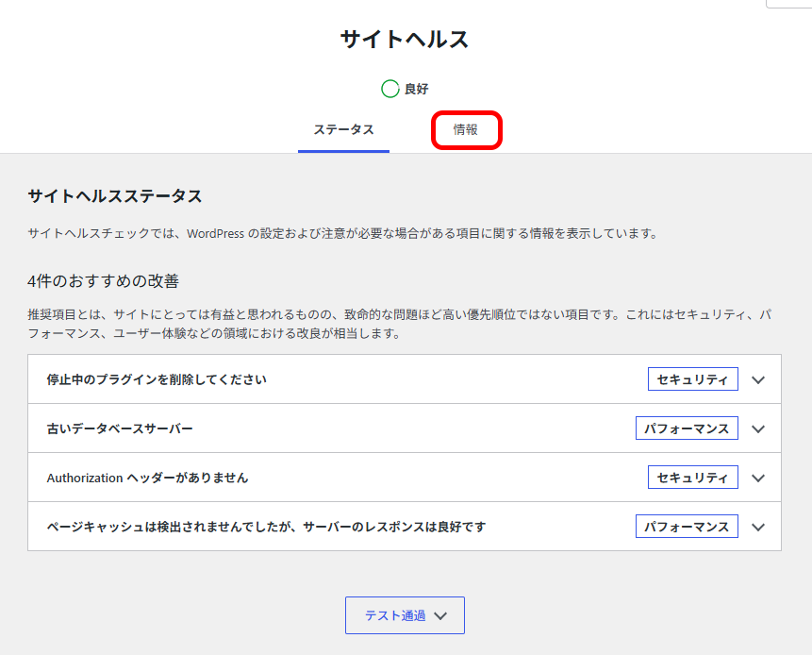Click 古いデータベースサーバー row title
812x655 pixels.
click(x=120, y=428)
